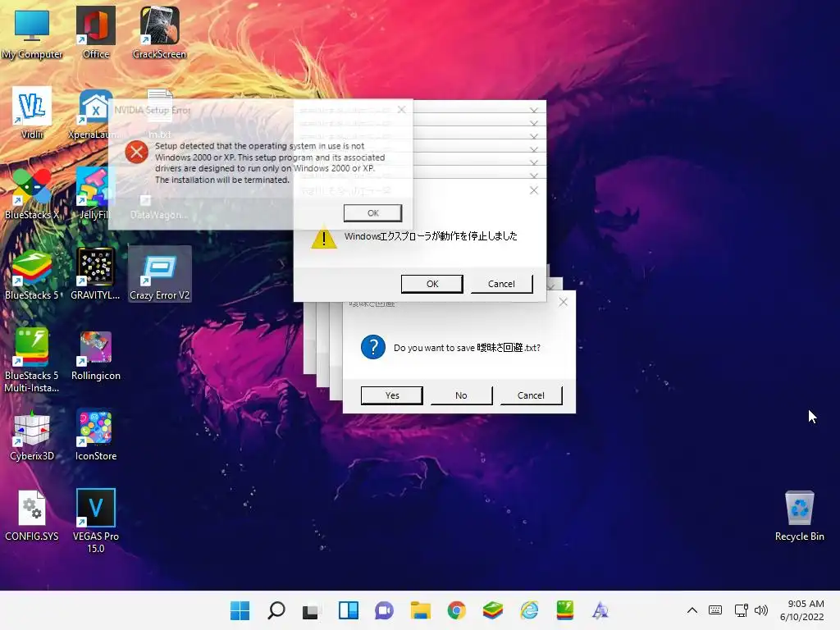Open the My Computer desktop icon
The image size is (840, 630).
pyautogui.click(x=32, y=32)
